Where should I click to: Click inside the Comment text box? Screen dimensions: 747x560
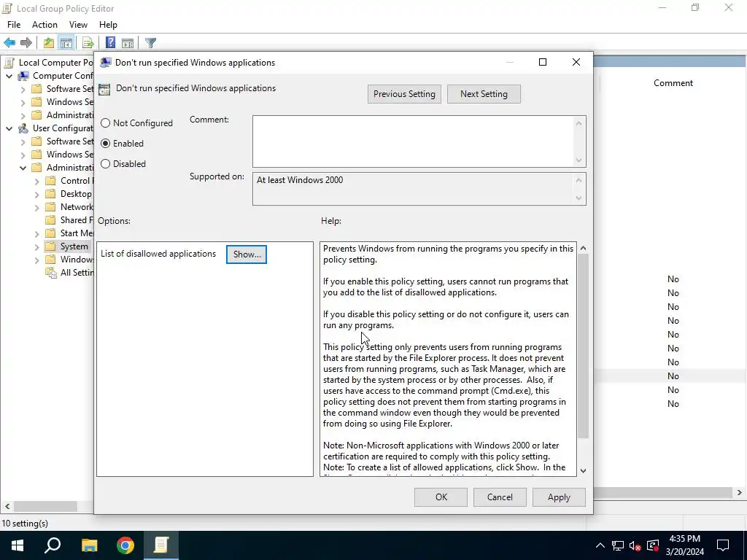coord(413,141)
